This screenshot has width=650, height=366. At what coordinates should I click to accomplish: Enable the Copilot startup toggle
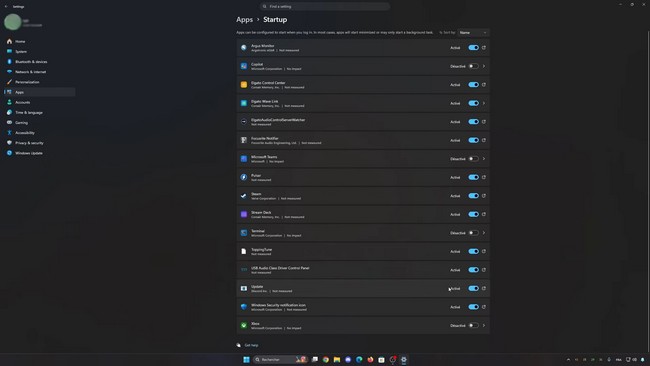pyautogui.click(x=473, y=66)
